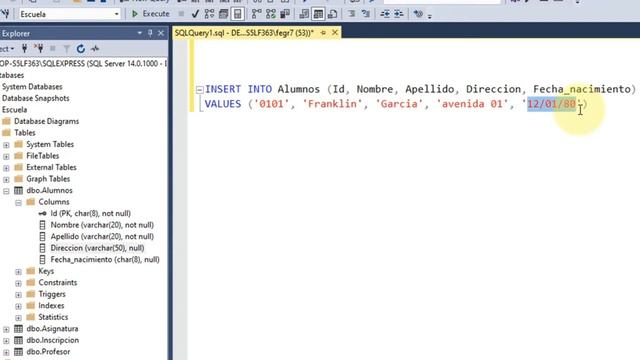The width and height of the screenshot is (640, 360).
Task: Collapse the dbo.Alumnos table node
Action: pos(6,191)
